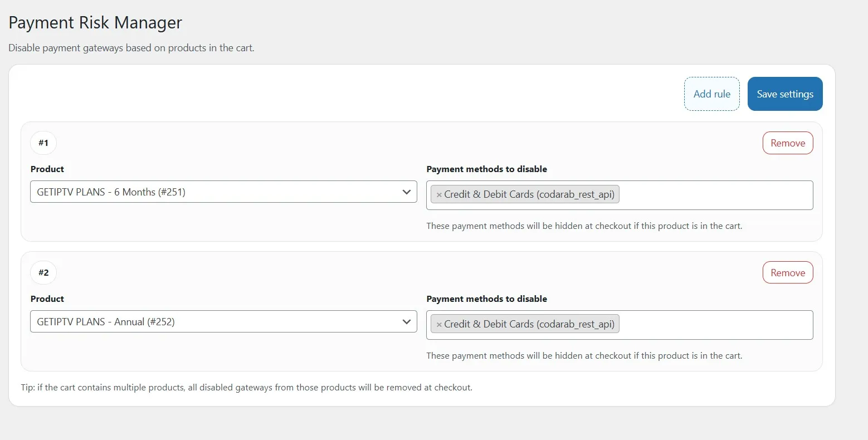Image resolution: width=868 pixels, height=440 pixels.
Task: Click the Add rule button
Action: (711, 94)
